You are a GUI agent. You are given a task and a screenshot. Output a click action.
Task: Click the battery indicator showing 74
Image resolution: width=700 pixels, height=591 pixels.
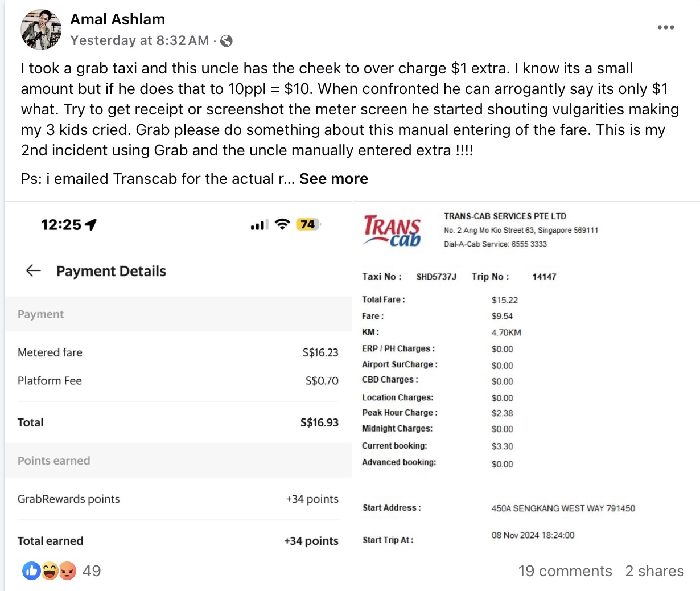(308, 224)
